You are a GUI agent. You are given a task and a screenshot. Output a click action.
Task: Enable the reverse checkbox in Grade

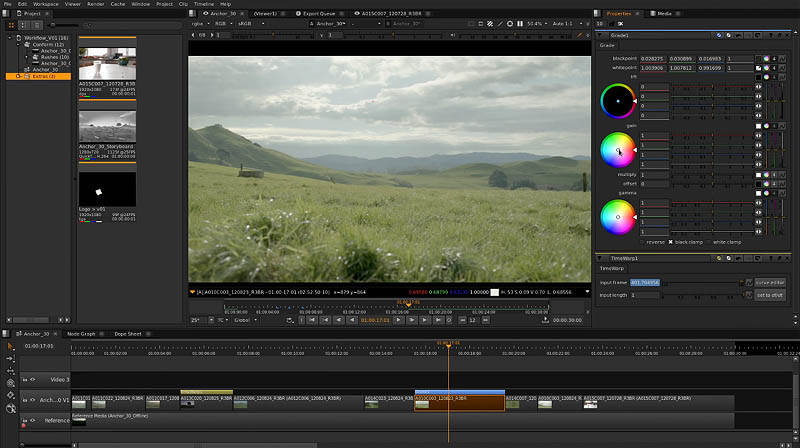point(642,242)
